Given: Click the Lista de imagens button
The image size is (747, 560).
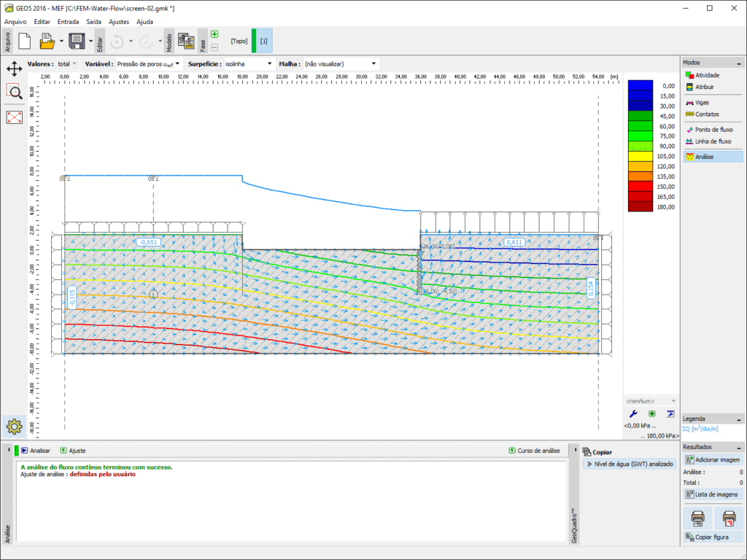Looking at the screenshot, I should 713,494.
